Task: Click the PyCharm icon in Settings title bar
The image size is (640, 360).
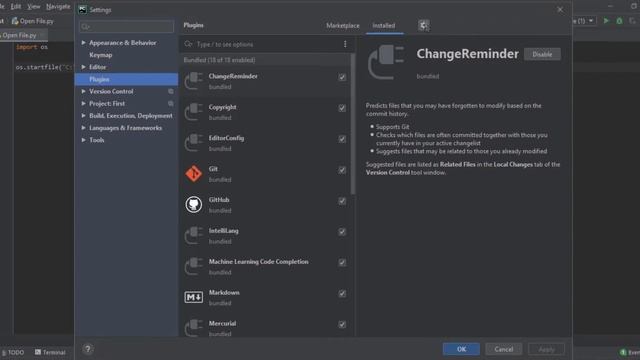Action: [82, 10]
